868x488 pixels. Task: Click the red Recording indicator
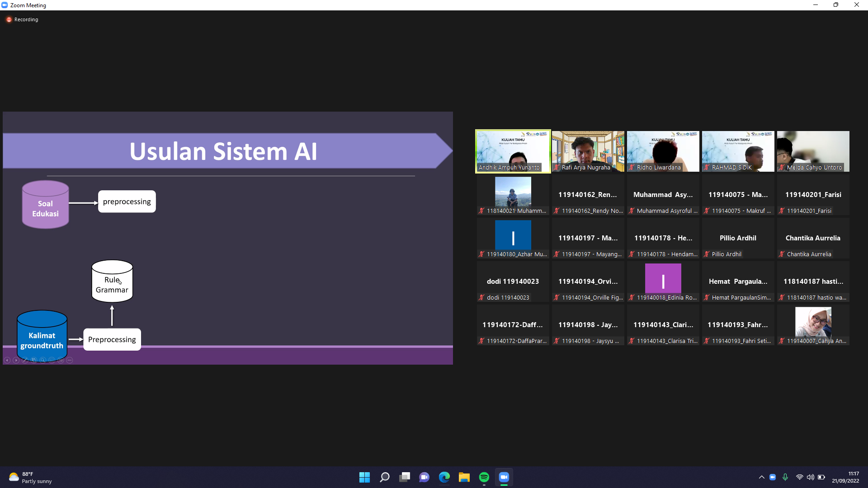click(x=9, y=19)
